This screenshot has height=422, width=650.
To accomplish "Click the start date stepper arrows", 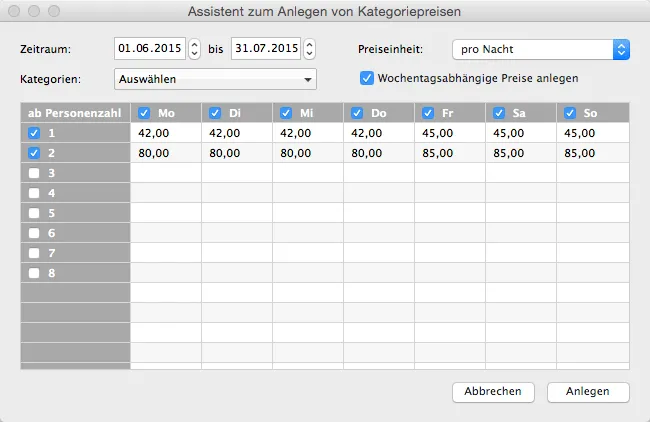I will click(x=194, y=49).
